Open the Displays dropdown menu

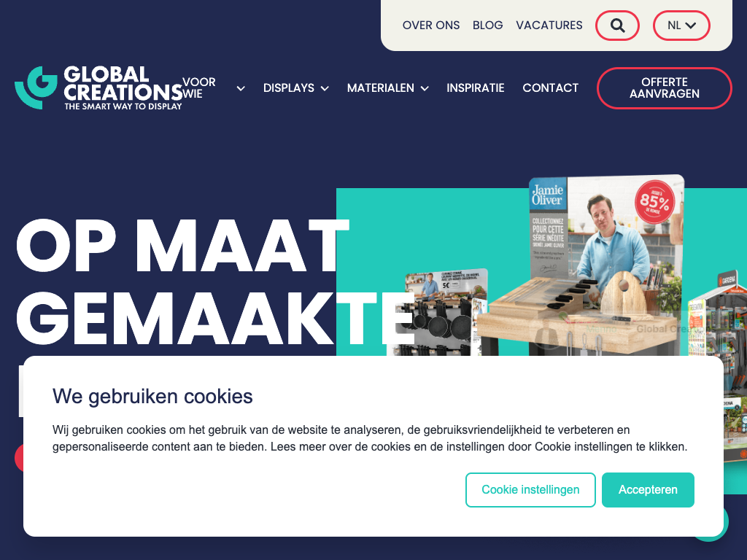click(296, 88)
